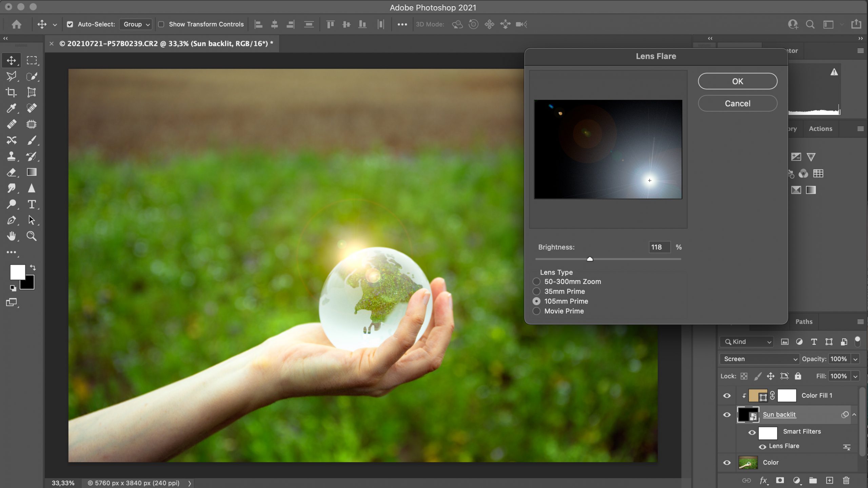This screenshot has width=868, height=488.
Task: Select the Clone Stamp tool
Action: pyautogui.click(x=11, y=156)
